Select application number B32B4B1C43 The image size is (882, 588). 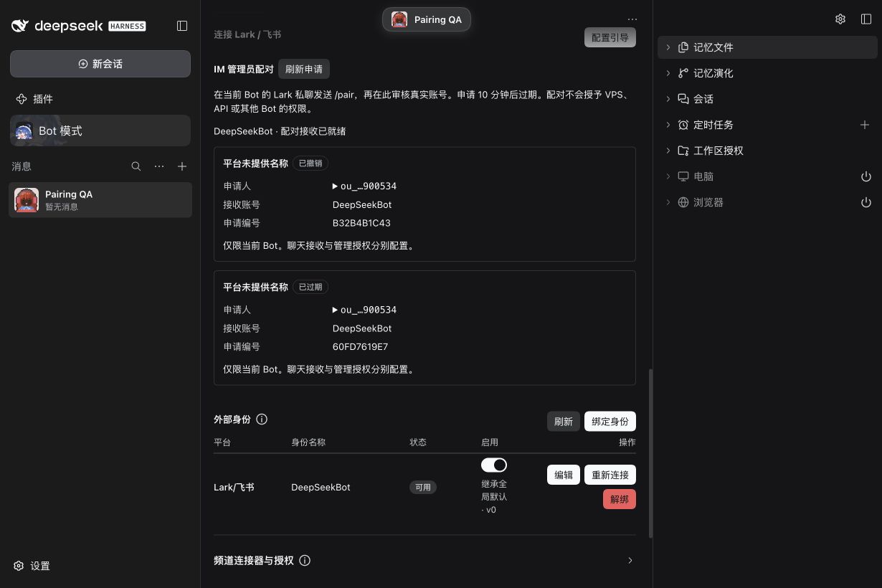click(361, 223)
